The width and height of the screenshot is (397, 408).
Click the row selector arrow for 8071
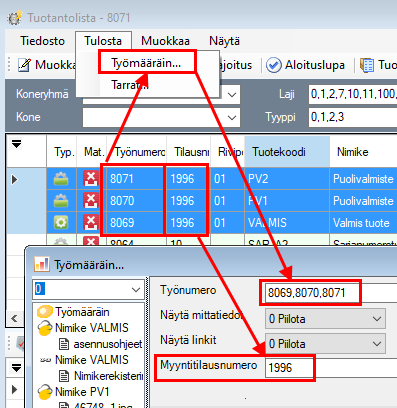(14, 179)
